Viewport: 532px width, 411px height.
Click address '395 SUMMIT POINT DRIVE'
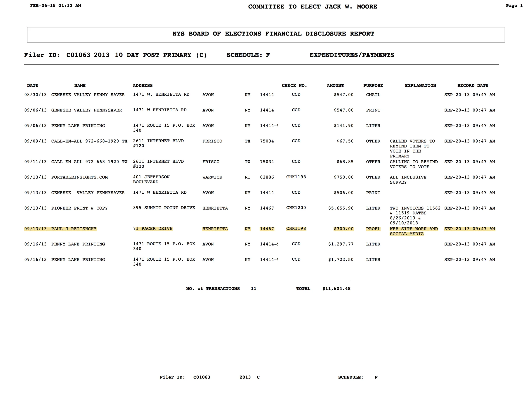coord(164,208)
